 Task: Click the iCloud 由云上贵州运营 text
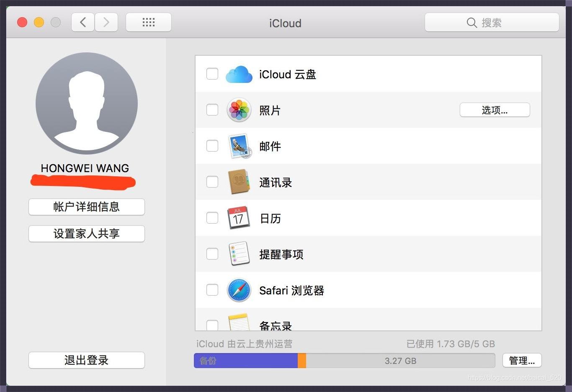pyautogui.click(x=245, y=344)
